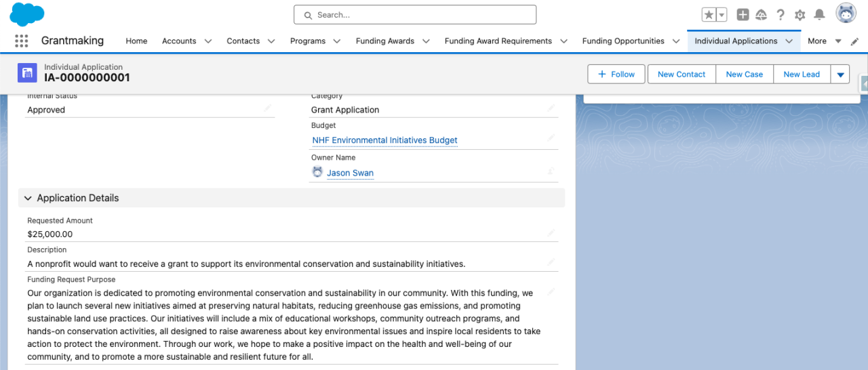Expand the Contacts tab dropdown chevron
The height and width of the screenshot is (370, 868).
pyautogui.click(x=271, y=41)
